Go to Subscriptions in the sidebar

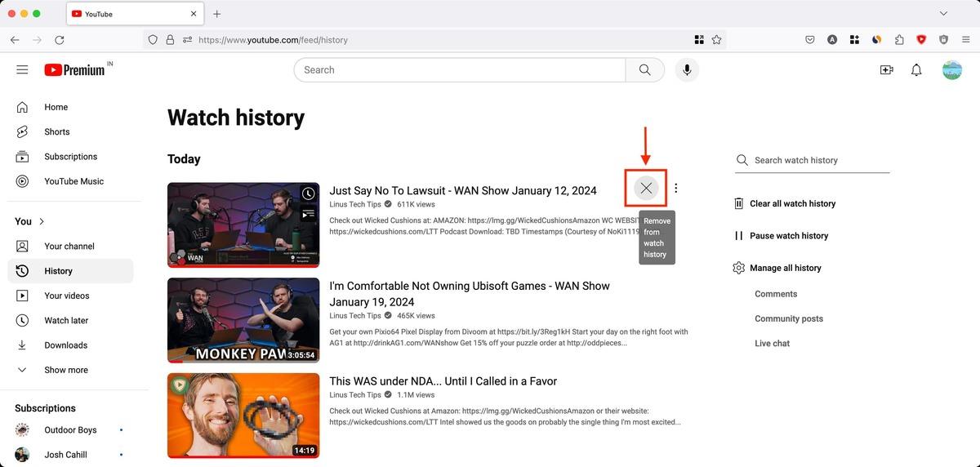click(70, 157)
